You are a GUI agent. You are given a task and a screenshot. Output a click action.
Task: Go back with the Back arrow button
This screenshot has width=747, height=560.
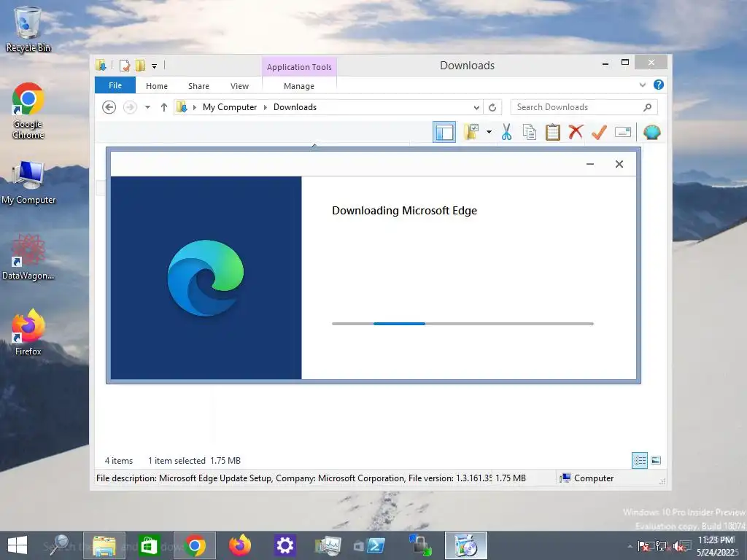(x=109, y=107)
